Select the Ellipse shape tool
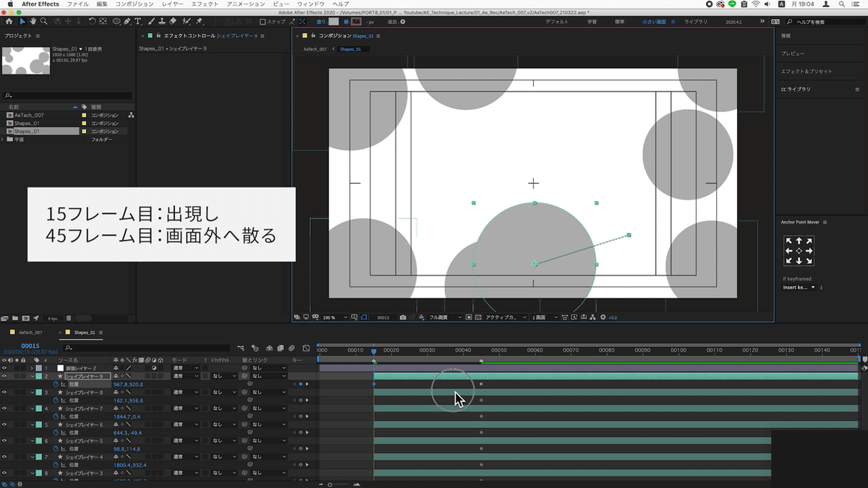The image size is (868, 488). pyautogui.click(x=116, y=22)
